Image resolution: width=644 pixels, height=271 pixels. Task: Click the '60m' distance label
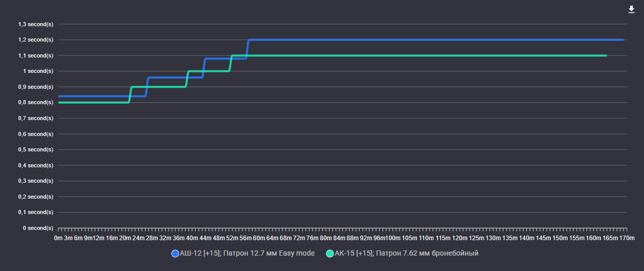pyautogui.click(x=259, y=238)
